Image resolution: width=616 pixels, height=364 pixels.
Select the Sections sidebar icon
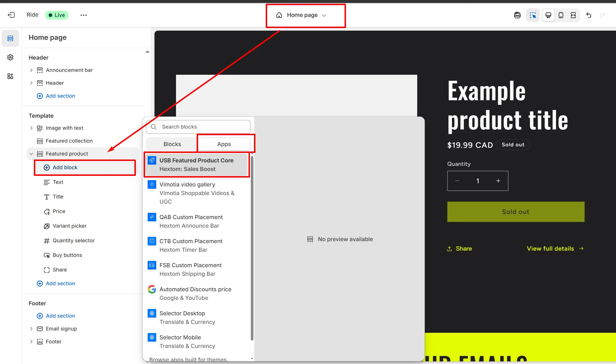point(10,38)
